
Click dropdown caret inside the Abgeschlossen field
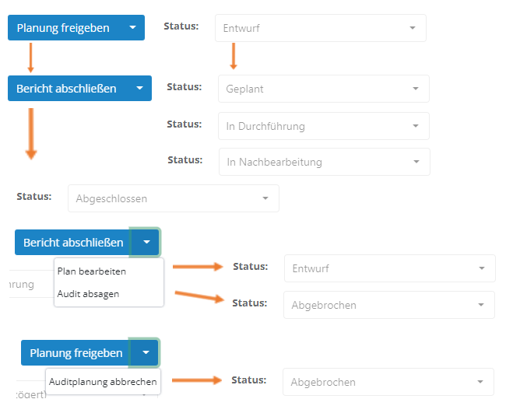[x=265, y=198]
